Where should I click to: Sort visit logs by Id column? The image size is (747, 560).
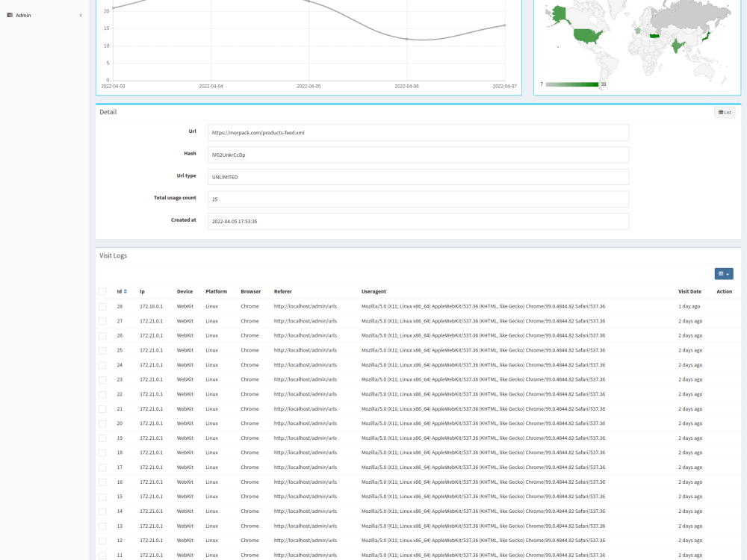[x=122, y=291]
